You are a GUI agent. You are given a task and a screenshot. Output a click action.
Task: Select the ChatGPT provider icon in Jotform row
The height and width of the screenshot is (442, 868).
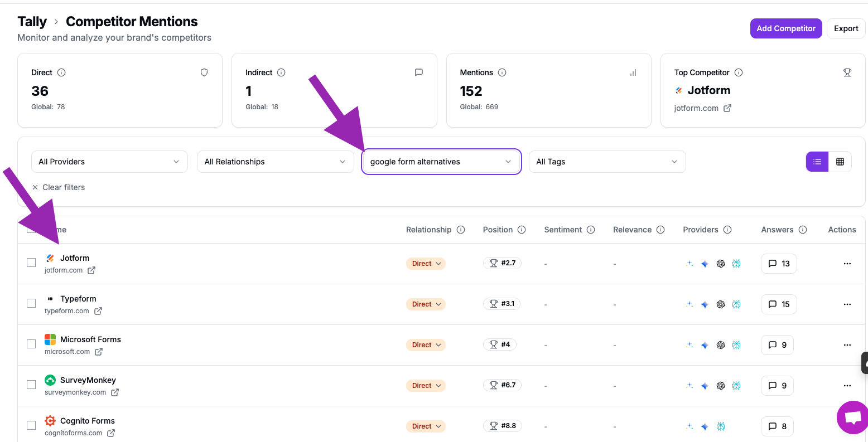(721, 264)
